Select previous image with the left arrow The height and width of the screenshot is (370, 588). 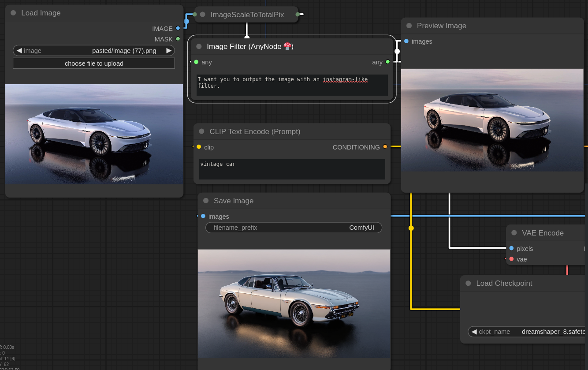click(x=19, y=51)
